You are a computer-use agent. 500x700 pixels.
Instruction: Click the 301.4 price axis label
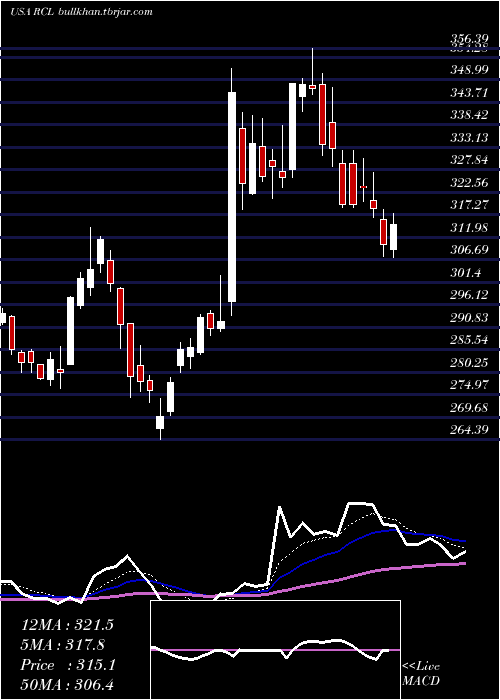pos(466,273)
